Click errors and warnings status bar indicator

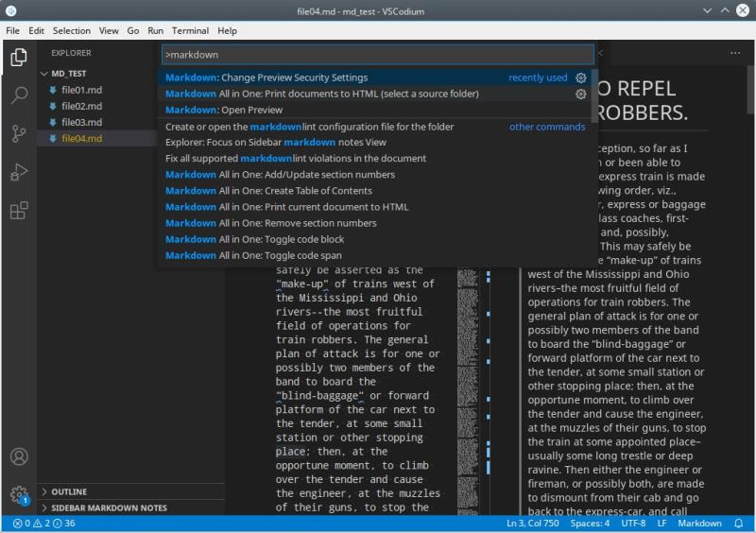(44, 524)
